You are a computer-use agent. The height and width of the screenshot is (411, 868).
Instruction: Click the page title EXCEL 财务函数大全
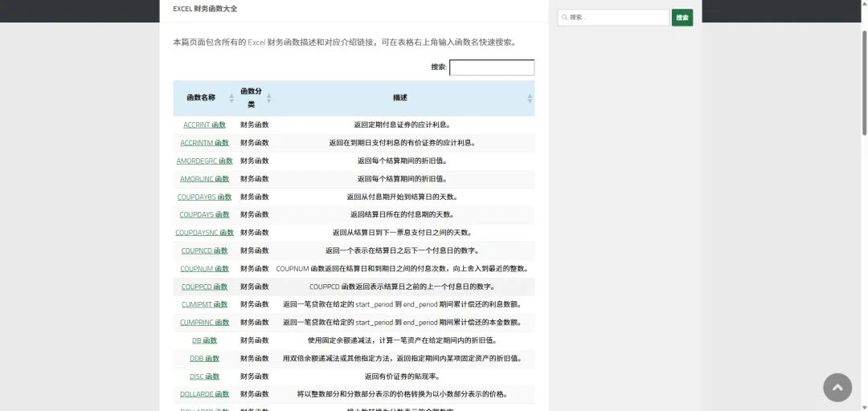(206, 9)
